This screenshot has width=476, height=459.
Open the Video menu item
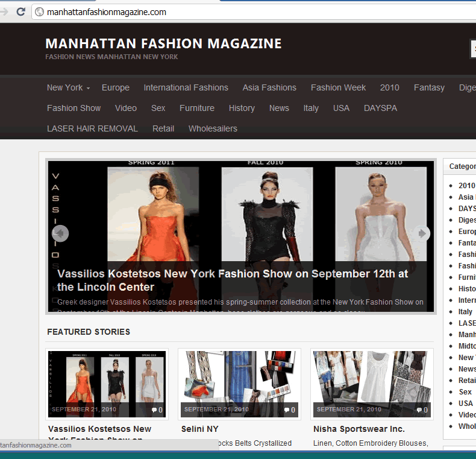126,108
